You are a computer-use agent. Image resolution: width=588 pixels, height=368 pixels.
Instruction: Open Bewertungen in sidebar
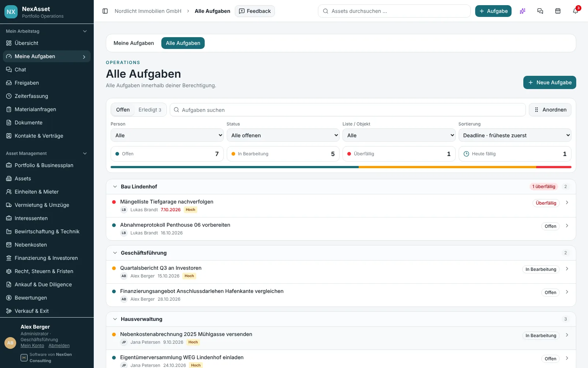[x=47, y=298]
